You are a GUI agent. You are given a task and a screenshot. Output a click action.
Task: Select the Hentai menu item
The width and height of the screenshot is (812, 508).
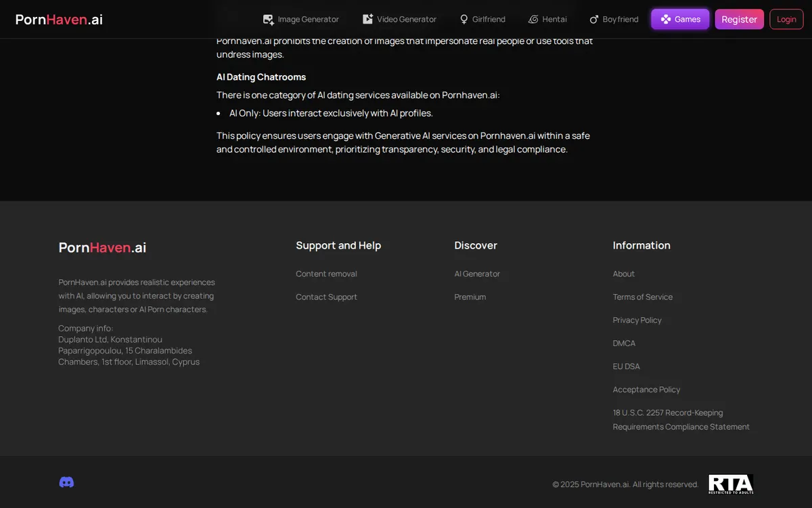click(x=547, y=19)
